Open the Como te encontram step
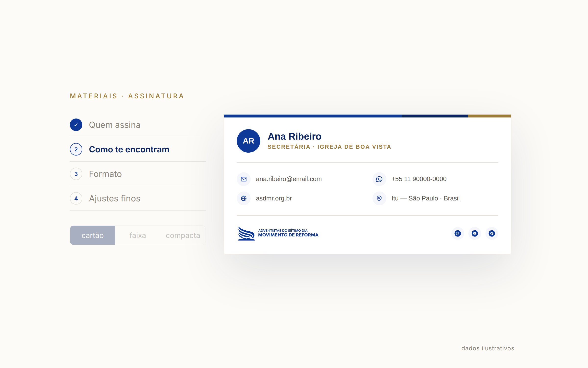The height and width of the screenshot is (368, 588). coord(138,149)
